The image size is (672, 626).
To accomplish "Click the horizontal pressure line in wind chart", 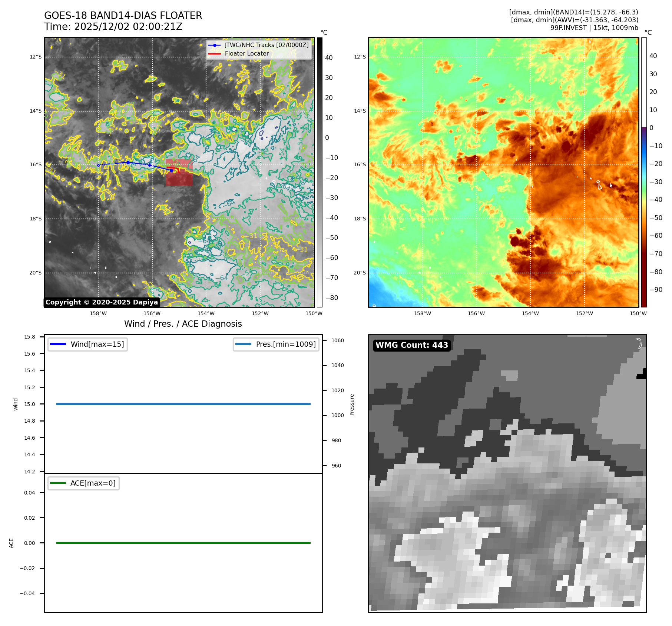I will pyautogui.click(x=183, y=404).
